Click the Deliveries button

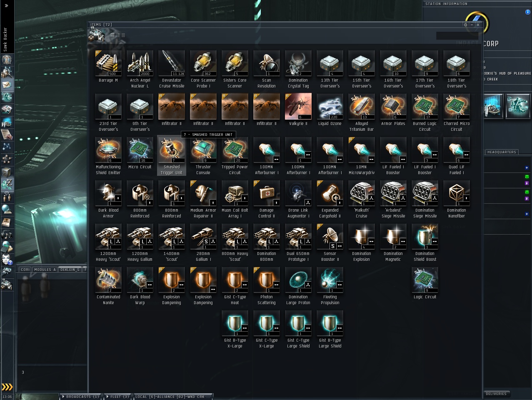pyautogui.click(x=496, y=394)
